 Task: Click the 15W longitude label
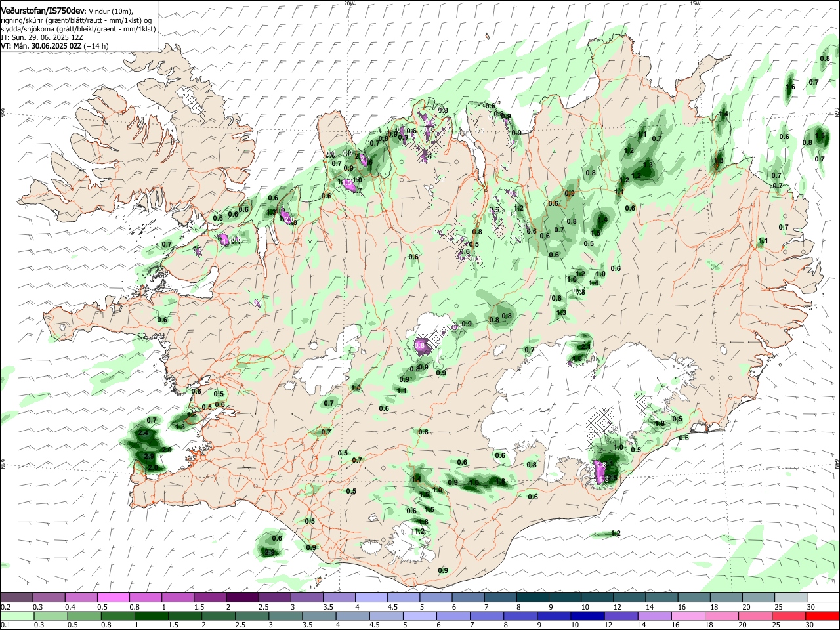coord(696,3)
